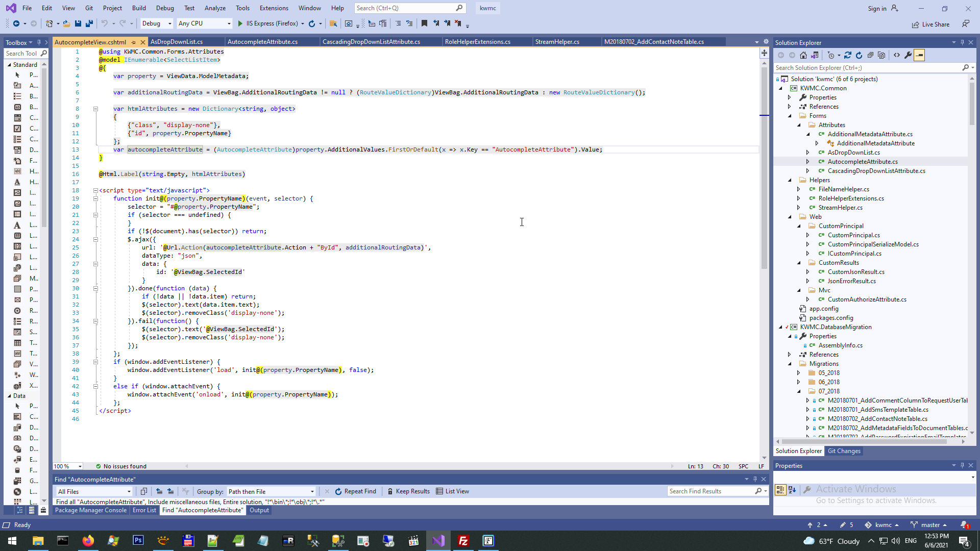Toggle List View in find results

coord(452,491)
